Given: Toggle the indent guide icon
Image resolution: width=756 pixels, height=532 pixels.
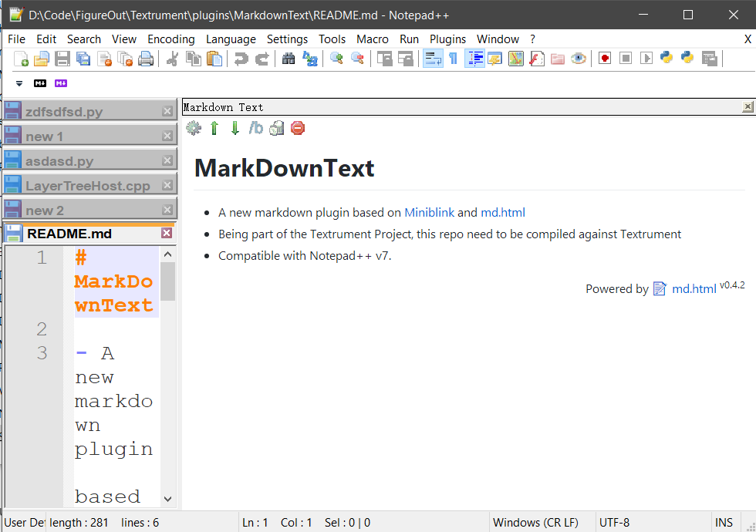Looking at the screenshot, I should [474, 59].
